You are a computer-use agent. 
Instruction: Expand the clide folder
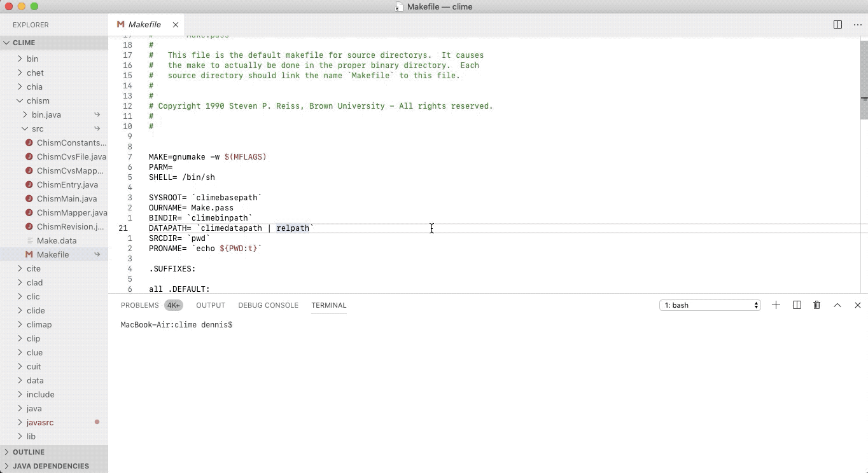pyautogui.click(x=20, y=310)
